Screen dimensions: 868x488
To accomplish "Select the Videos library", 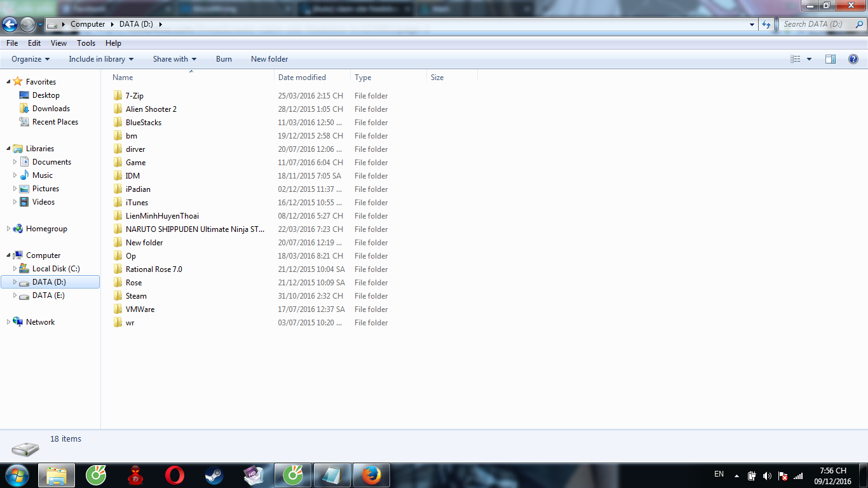I will [44, 202].
